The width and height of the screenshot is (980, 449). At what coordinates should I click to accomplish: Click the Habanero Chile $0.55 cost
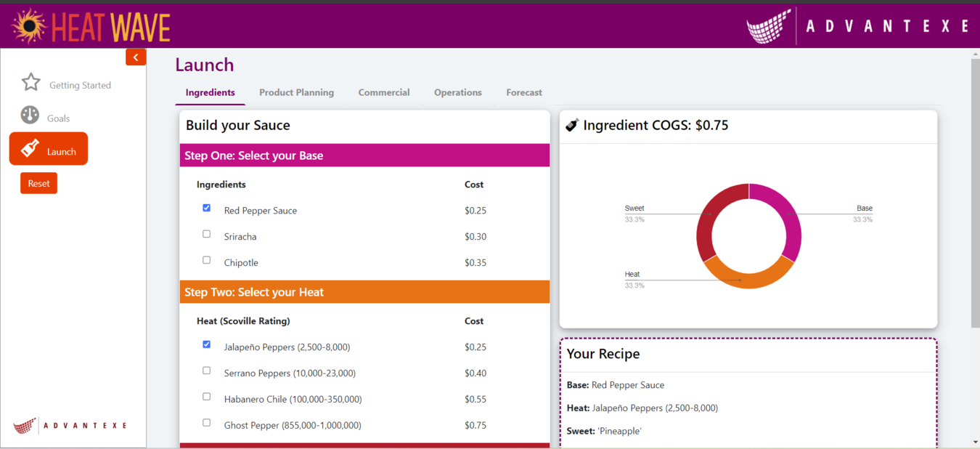pos(475,400)
